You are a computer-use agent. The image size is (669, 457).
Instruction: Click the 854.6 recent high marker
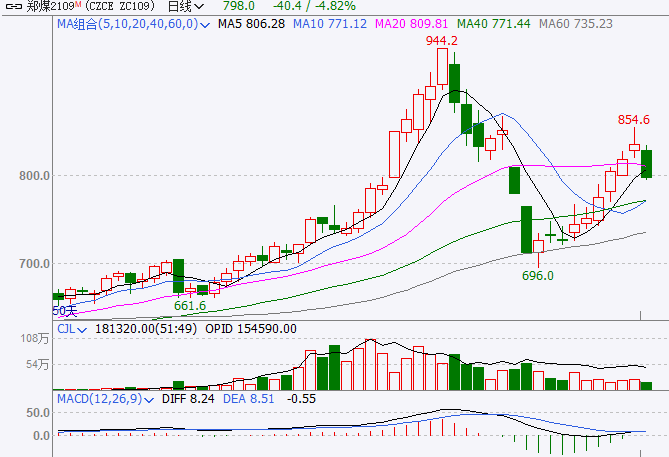click(634, 120)
